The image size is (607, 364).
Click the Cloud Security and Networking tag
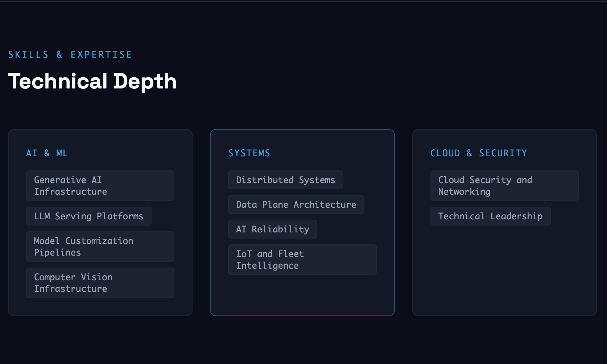[x=504, y=186]
